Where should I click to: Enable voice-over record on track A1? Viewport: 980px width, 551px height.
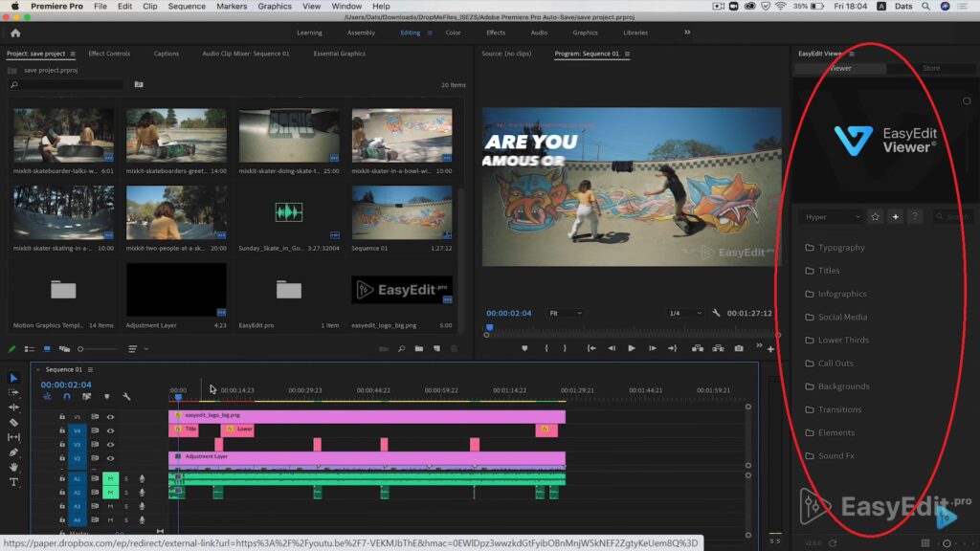pos(142,478)
